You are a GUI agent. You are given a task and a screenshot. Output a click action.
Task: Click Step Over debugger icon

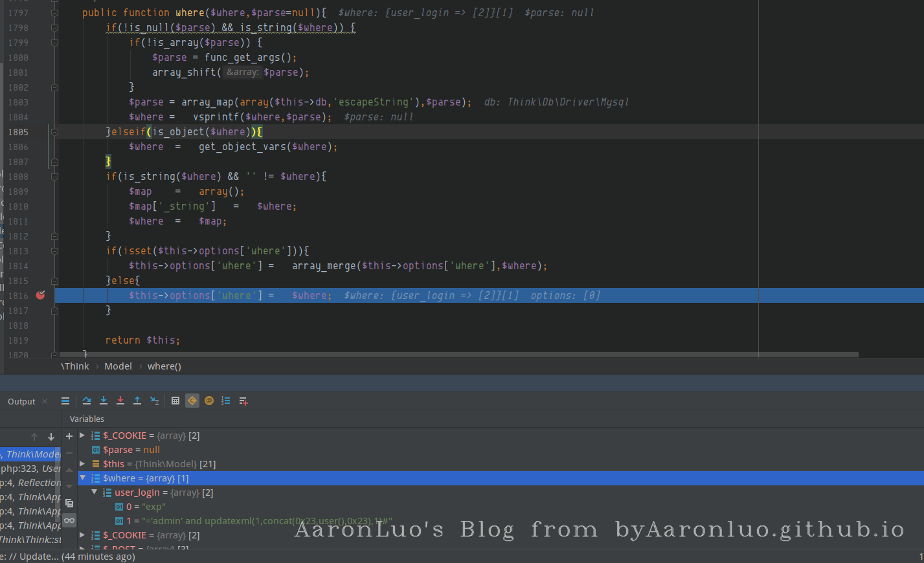tap(87, 401)
